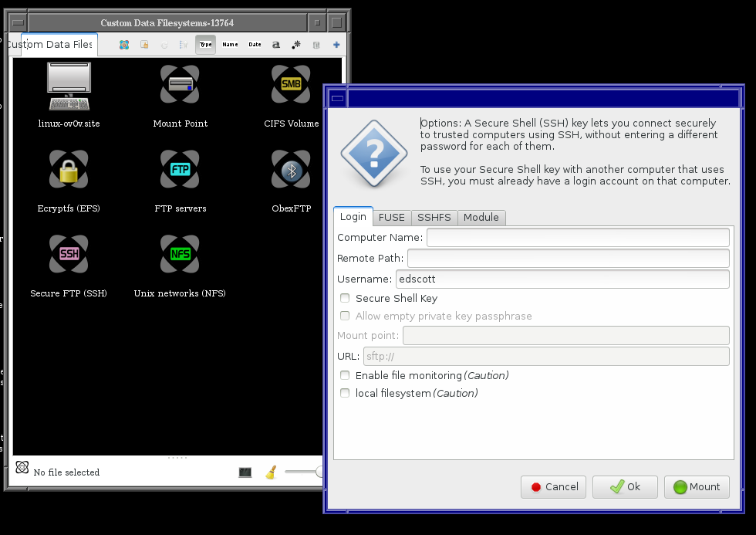Viewport: 756px width, 535px height.
Task: Sort by Type in the toolbar
Action: (205, 45)
